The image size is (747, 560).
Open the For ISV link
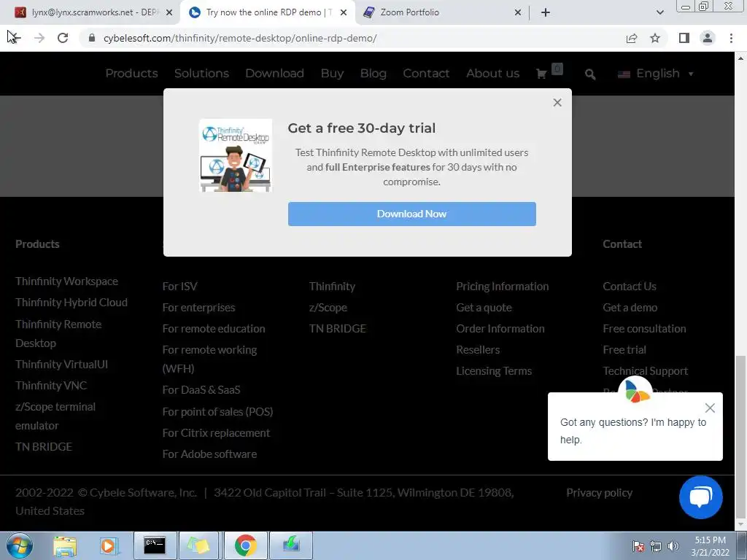[x=179, y=286]
